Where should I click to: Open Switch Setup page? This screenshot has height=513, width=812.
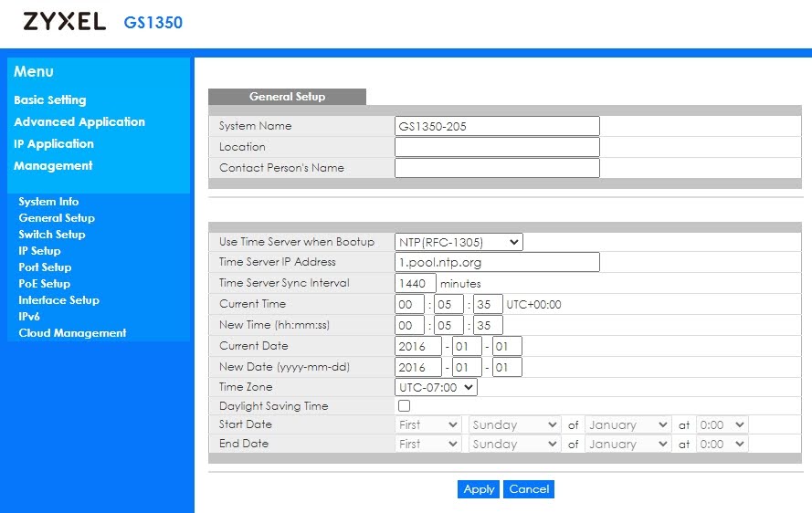52,235
